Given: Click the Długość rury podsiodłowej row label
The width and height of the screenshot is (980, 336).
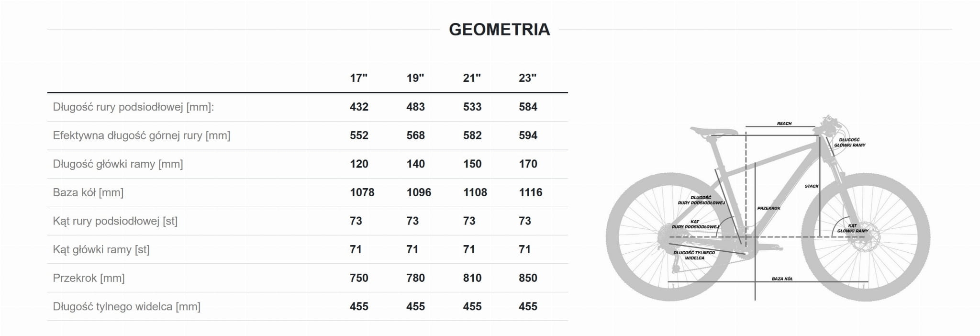Looking at the screenshot, I should 133,107.
